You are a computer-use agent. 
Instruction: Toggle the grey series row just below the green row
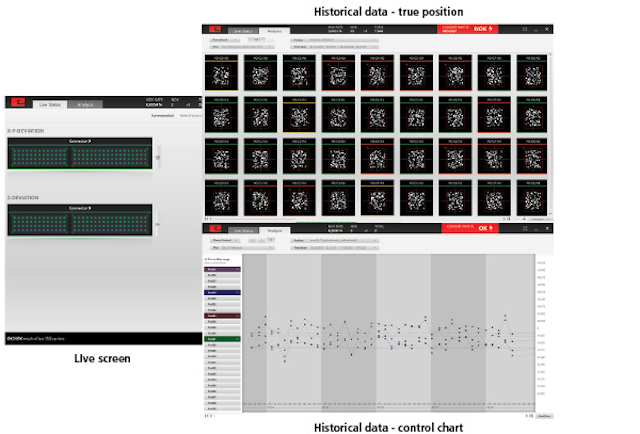coord(222,345)
